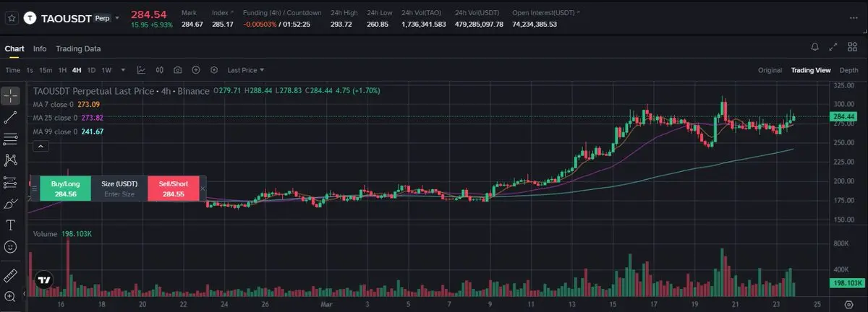This screenshot has height=312, width=868.
Task: Click the TAO coin logo
Action: click(30, 17)
